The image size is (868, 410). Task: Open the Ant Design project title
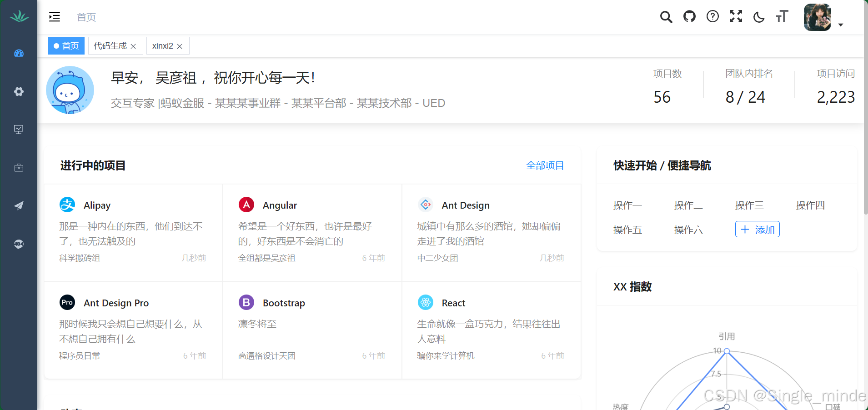pyautogui.click(x=466, y=205)
